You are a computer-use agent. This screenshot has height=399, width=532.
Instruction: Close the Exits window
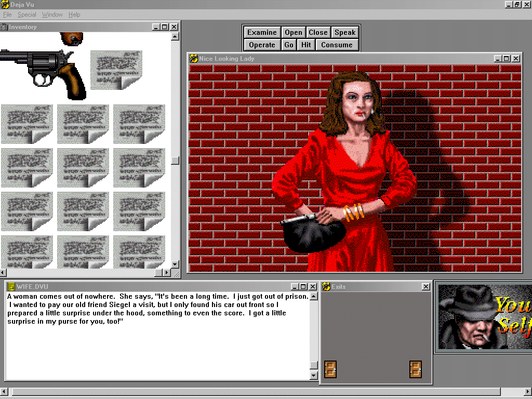[426, 287]
